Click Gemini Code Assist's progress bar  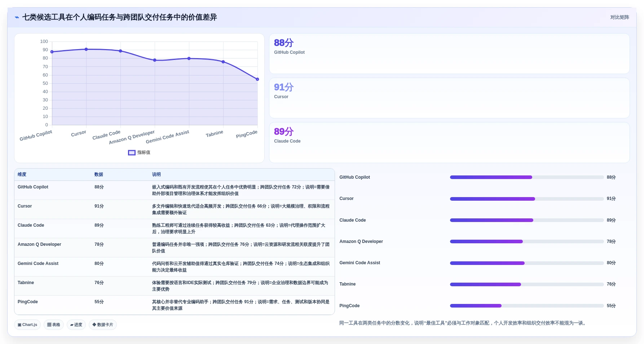tap(527, 263)
